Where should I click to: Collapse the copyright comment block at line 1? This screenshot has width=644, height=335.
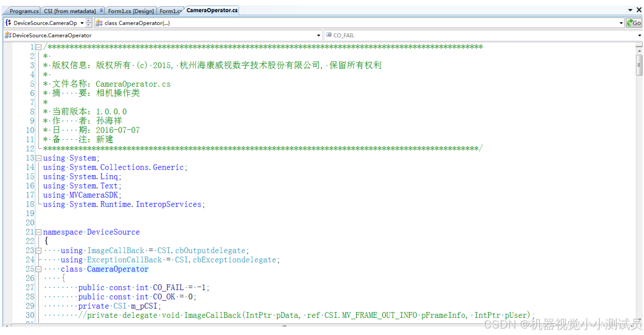38,46
